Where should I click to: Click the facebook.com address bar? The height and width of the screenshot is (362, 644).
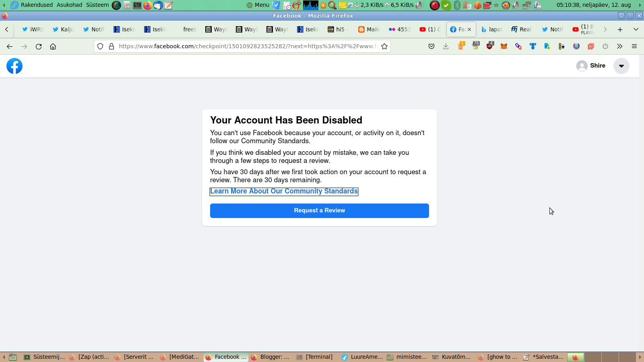247,46
